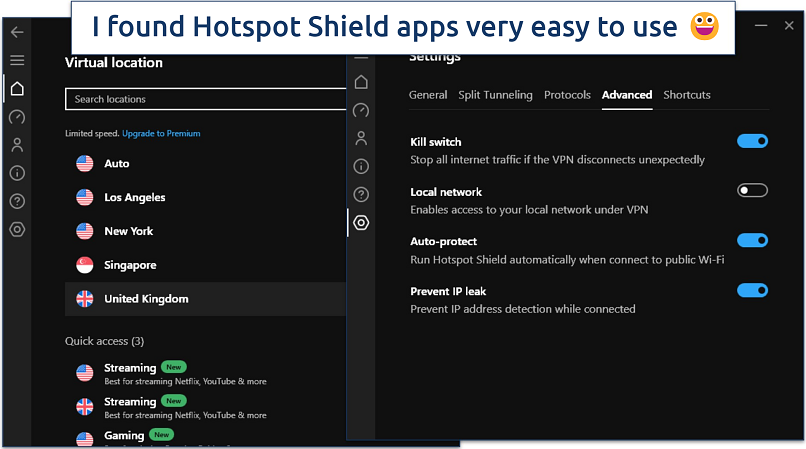Open the help question icon in left sidebar

coord(17,201)
